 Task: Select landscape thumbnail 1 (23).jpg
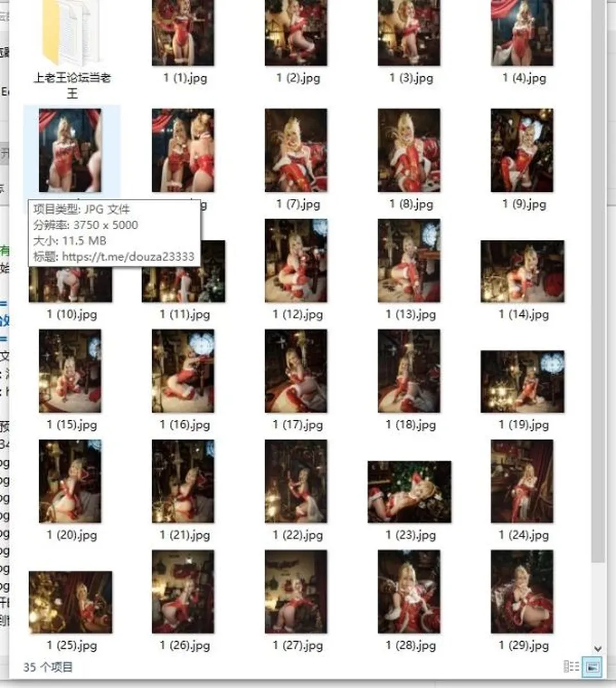click(409, 492)
